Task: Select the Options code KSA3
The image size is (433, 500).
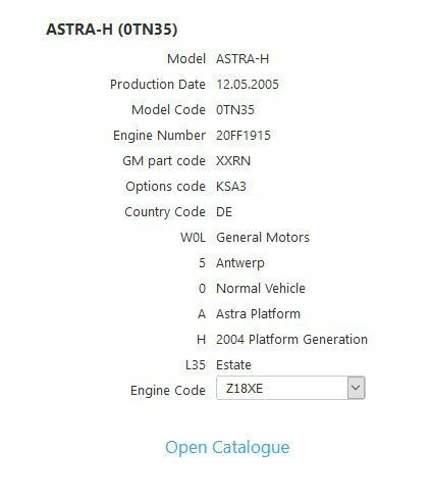Action: tap(231, 186)
